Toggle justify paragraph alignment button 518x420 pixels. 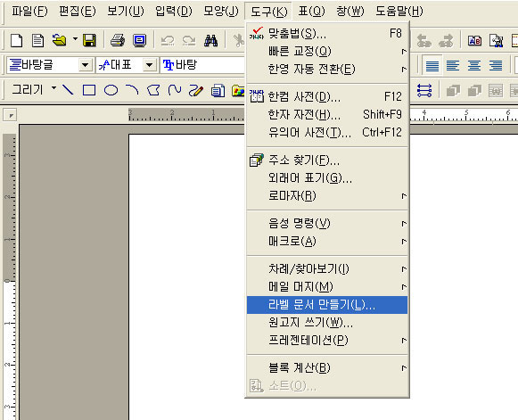[432, 65]
